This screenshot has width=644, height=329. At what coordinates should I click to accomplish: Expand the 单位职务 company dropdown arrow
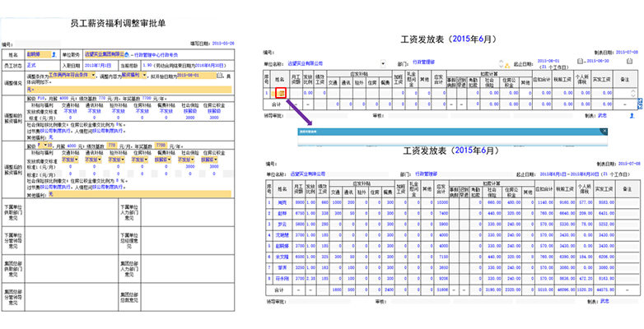[127, 53]
